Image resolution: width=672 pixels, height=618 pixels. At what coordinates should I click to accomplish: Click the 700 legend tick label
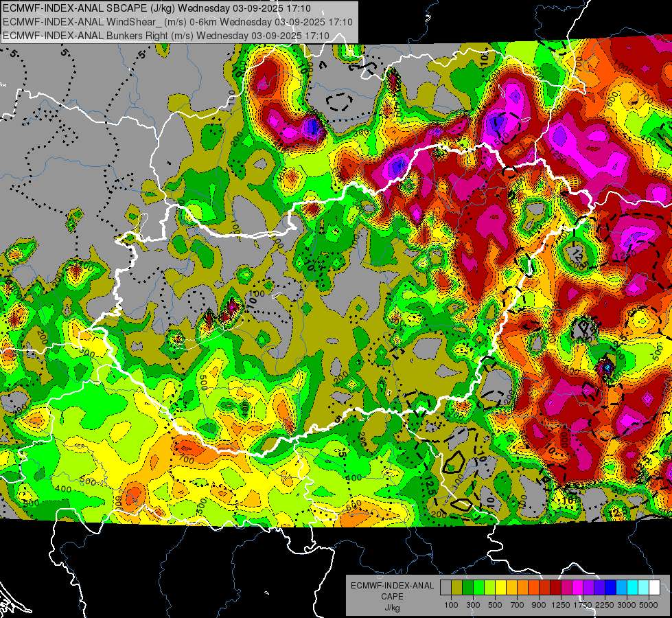point(518,605)
